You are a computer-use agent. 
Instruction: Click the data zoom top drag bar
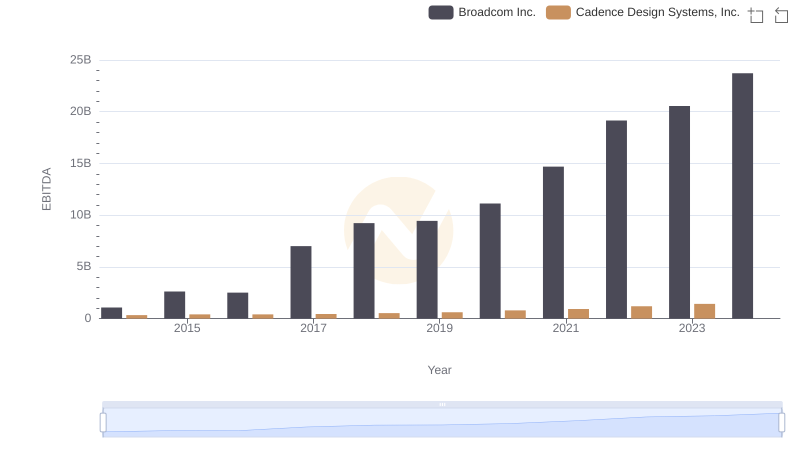click(442, 404)
